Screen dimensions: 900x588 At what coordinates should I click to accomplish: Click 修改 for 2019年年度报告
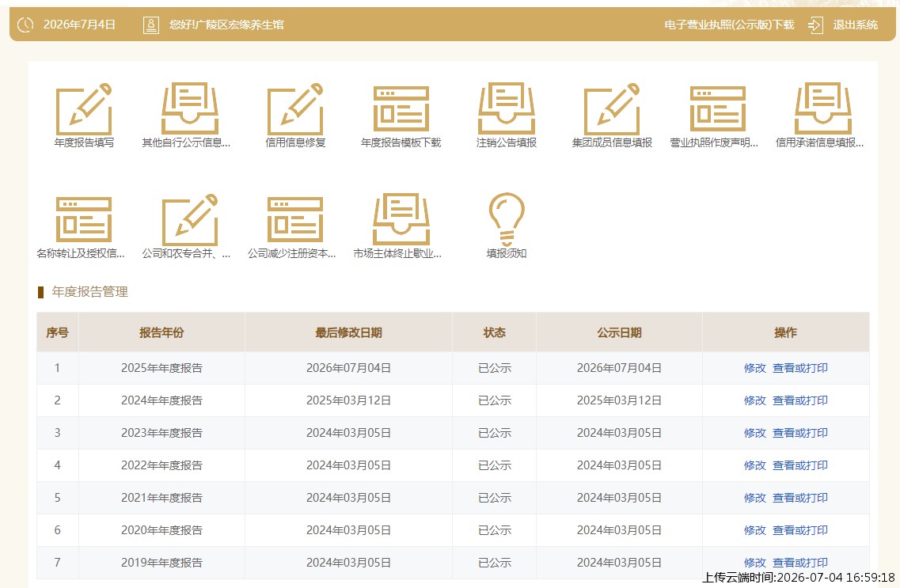click(755, 562)
